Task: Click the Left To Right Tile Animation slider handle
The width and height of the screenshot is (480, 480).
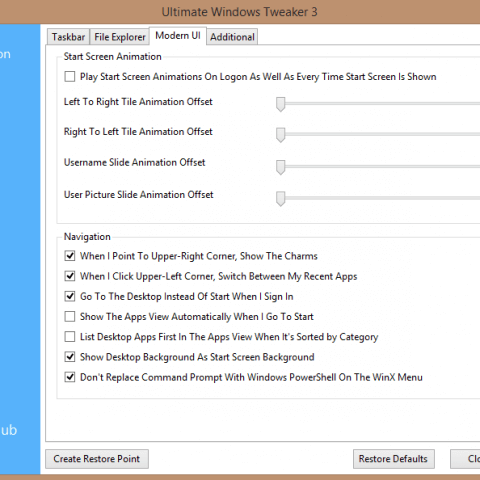Action: tap(281, 104)
